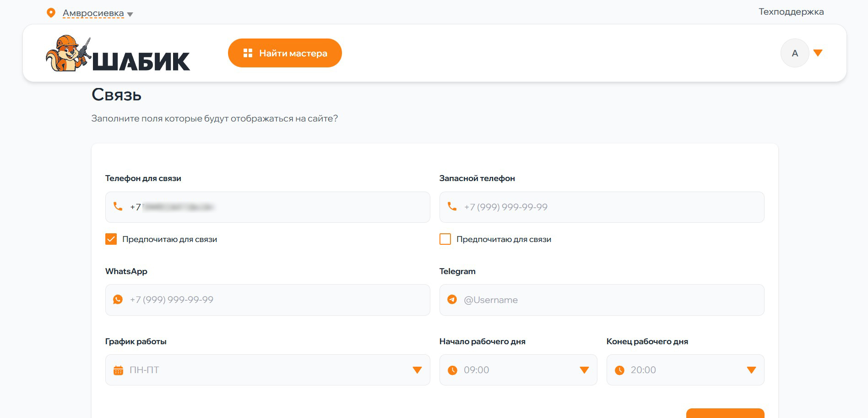Click the orange location pin icon
Image resolution: width=868 pixels, height=418 pixels.
tap(51, 13)
